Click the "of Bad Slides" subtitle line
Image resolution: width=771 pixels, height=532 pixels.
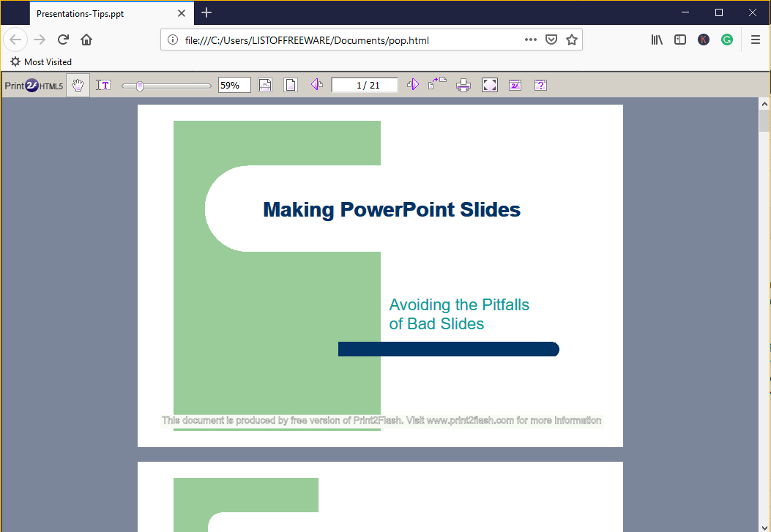[x=436, y=324]
